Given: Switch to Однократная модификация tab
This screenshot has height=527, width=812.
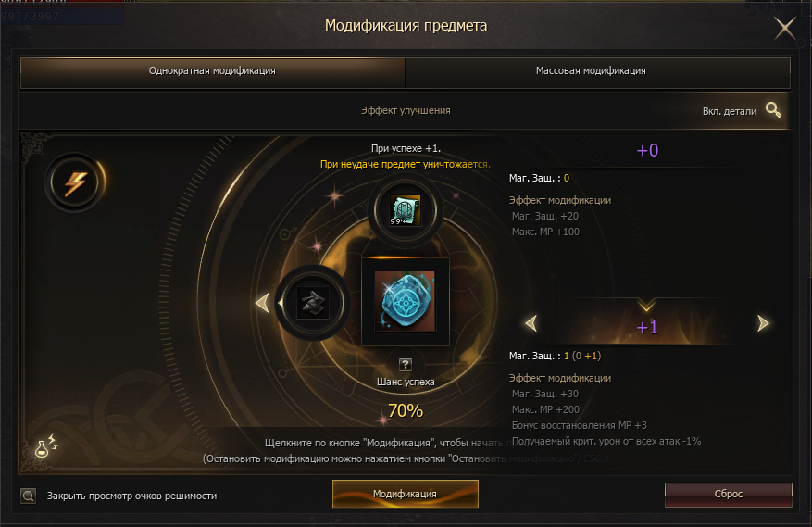Looking at the screenshot, I should coord(212,71).
